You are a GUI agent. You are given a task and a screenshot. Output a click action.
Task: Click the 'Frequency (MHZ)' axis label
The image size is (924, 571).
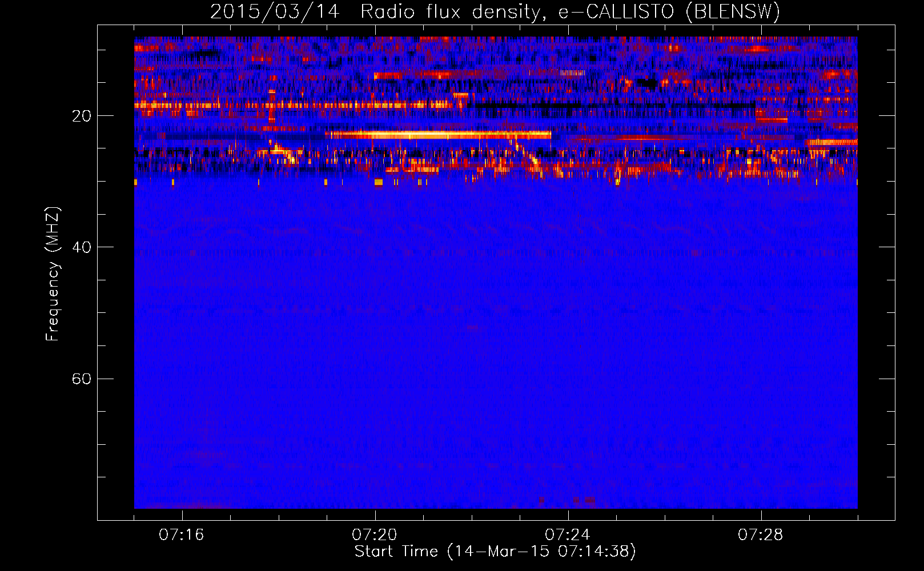(53, 274)
